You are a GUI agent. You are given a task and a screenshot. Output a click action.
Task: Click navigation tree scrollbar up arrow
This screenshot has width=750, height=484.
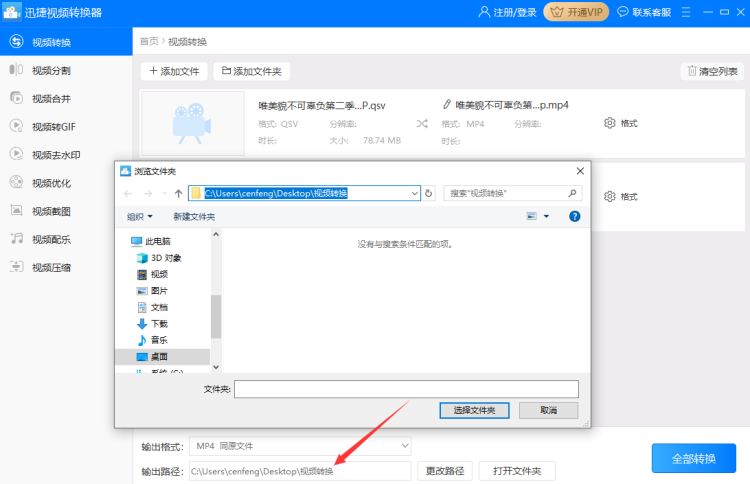[x=216, y=234]
